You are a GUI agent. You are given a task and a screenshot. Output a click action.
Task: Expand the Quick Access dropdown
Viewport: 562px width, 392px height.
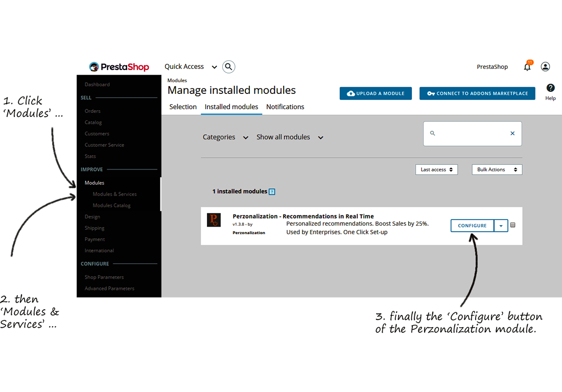pyautogui.click(x=215, y=67)
